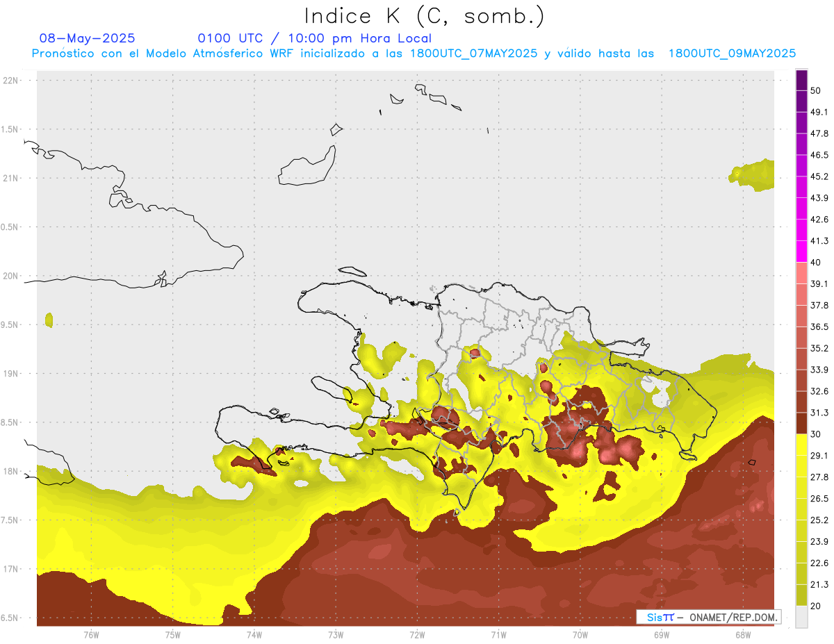Click the colorbar value "32.6"
The height and width of the screenshot is (644, 834).
(x=819, y=391)
